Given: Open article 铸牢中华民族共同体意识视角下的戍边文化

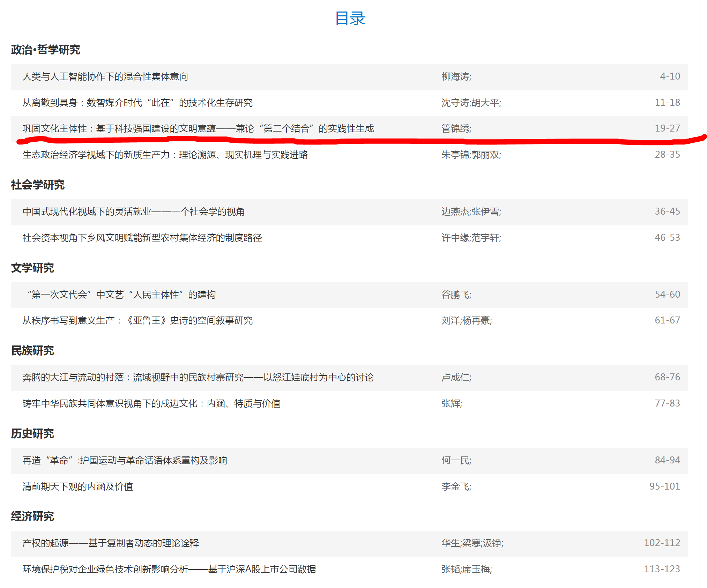Looking at the screenshot, I should coord(151,403).
